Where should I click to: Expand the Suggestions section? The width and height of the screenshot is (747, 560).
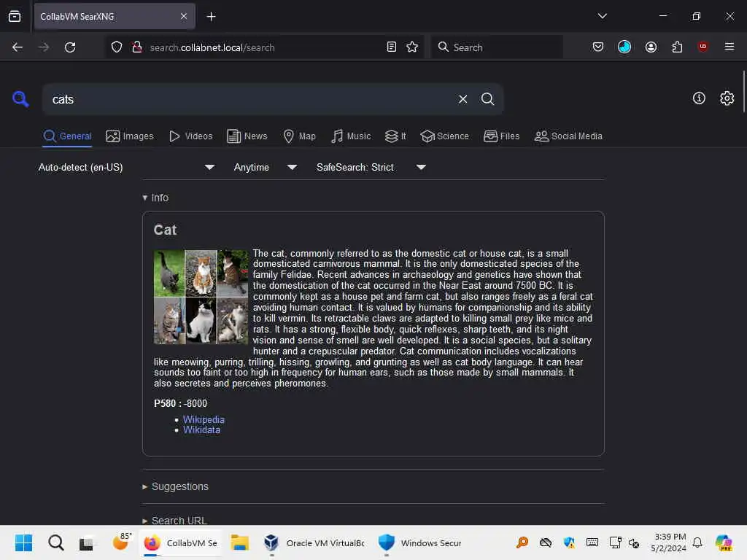point(175,486)
